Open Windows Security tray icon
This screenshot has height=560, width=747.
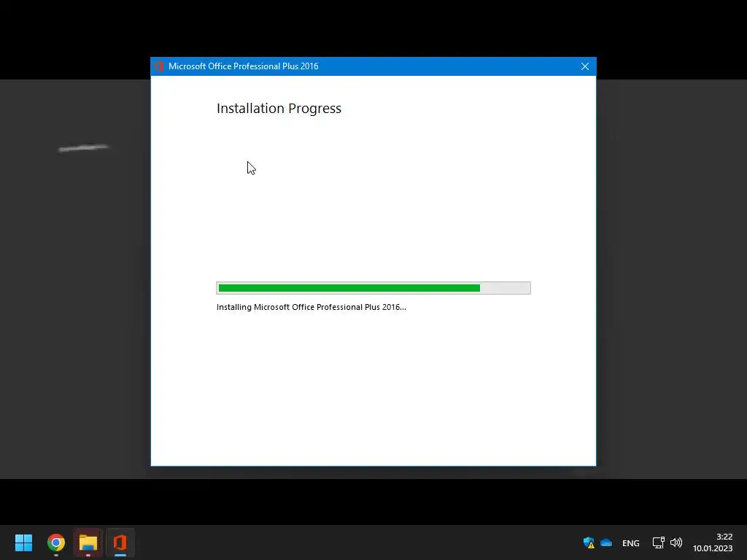click(589, 542)
